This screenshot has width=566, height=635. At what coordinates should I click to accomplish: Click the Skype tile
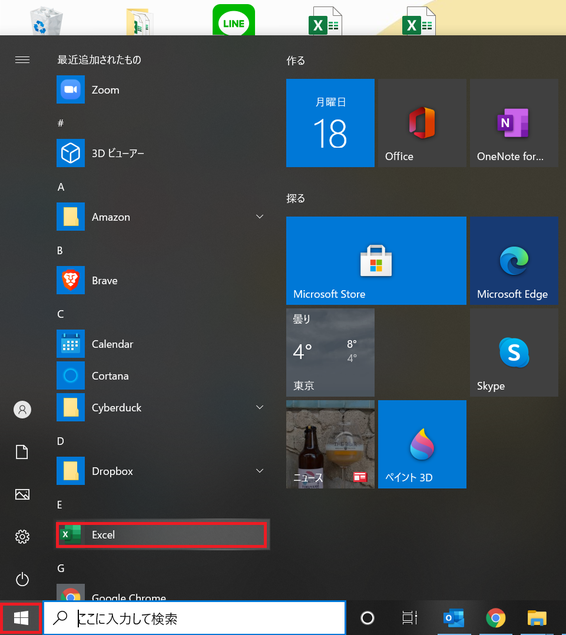tap(514, 352)
